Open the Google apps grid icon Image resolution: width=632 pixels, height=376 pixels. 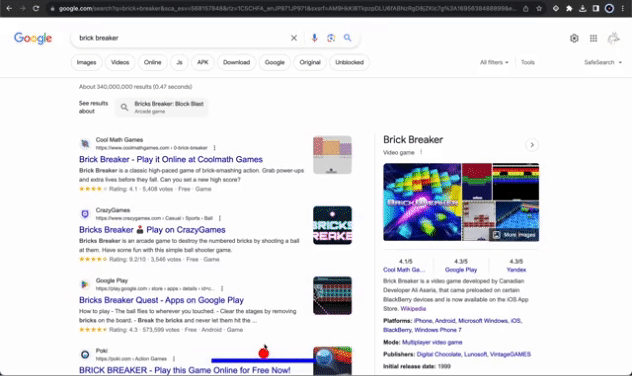(593, 38)
